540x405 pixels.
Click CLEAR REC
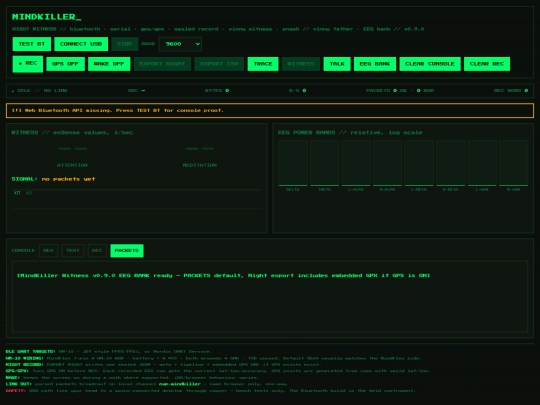click(487, 64)
